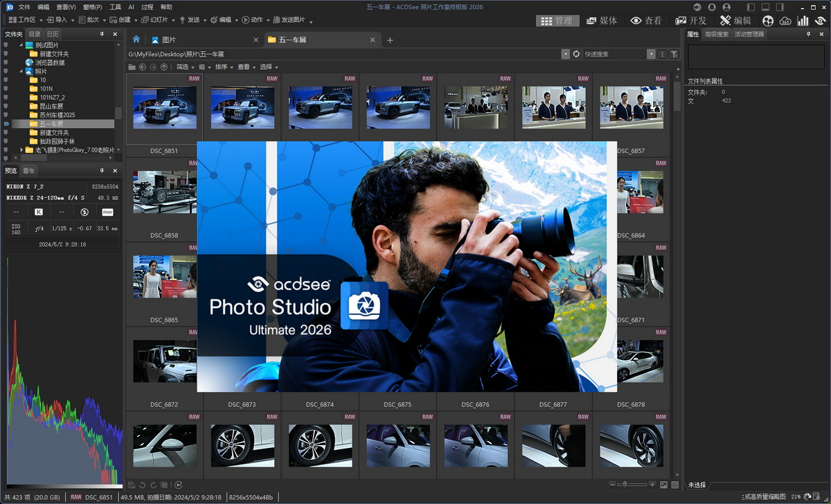Toggle the left panel layout button
The height and width of the screenshot is (504, 831).
(750, 6)
